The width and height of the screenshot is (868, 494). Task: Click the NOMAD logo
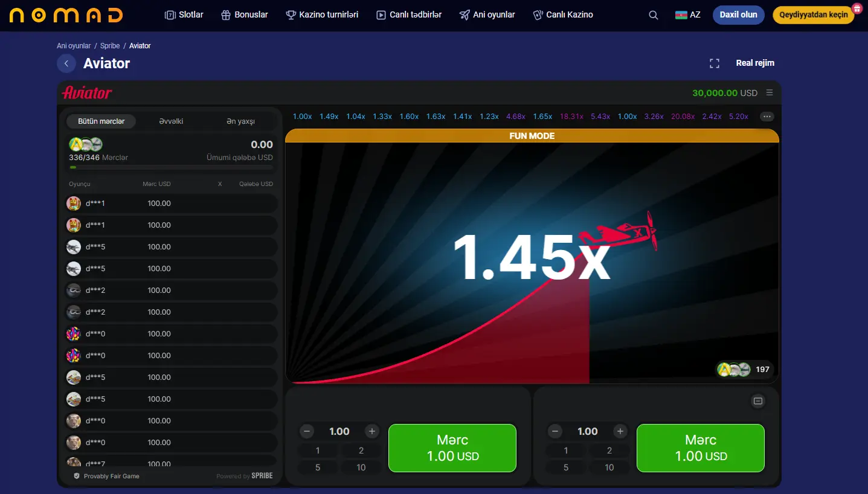(66, 15)
